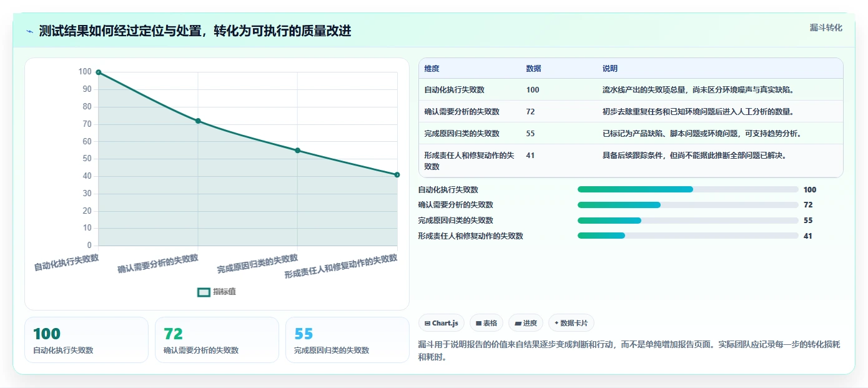Click the footer paragraph starting with 漏斗用于说明
This screenshot has height=388, width=868.
coord(629,351)
